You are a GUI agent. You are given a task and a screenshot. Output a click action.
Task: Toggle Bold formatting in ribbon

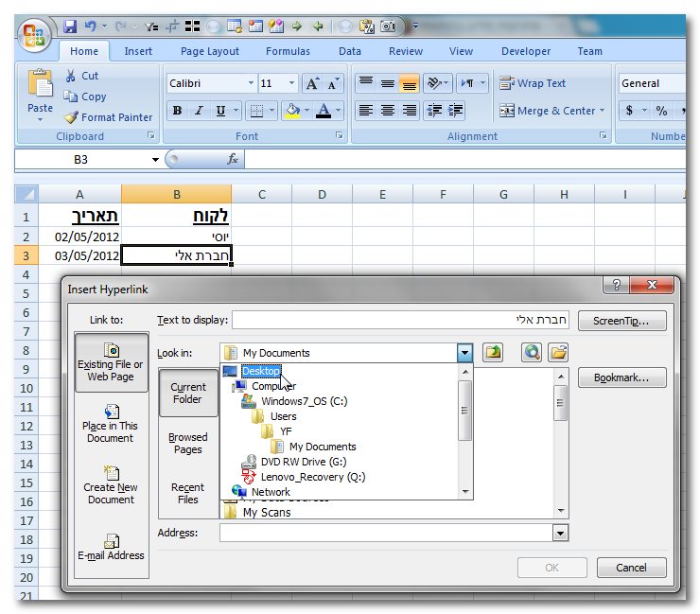point(177,111)
